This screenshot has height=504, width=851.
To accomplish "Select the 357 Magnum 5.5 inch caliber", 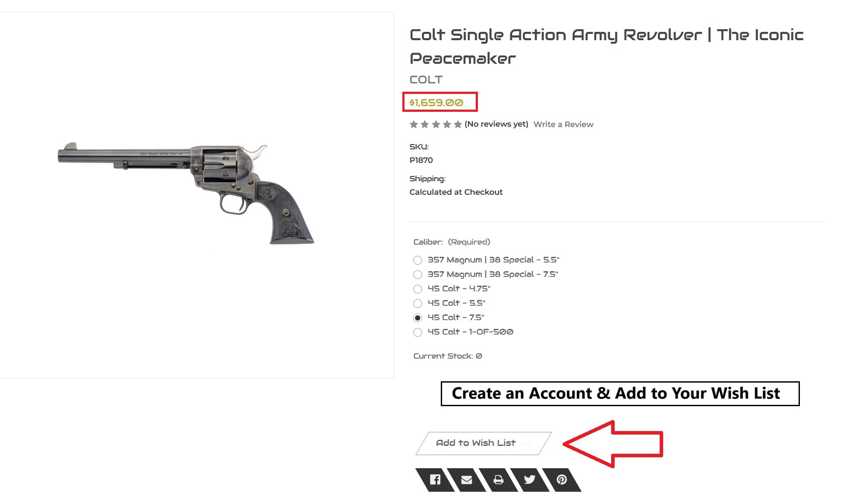I will (x=418, y=260).
